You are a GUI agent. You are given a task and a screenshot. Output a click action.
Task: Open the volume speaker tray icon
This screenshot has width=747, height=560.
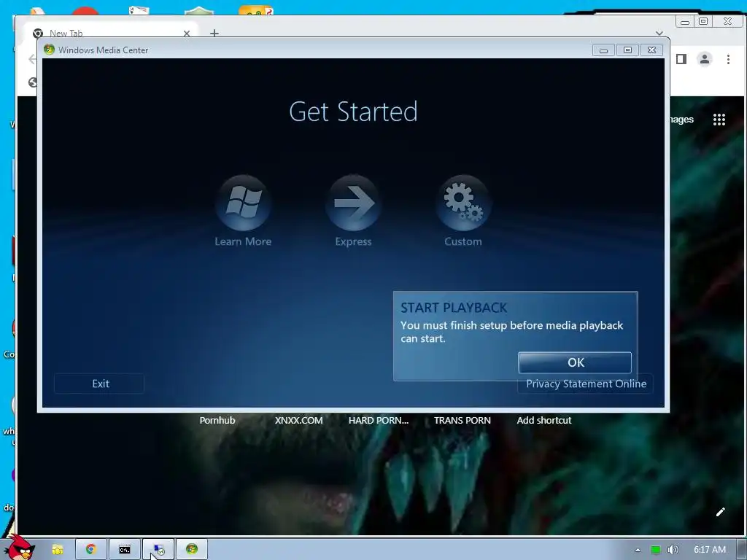tap(673, 550)
